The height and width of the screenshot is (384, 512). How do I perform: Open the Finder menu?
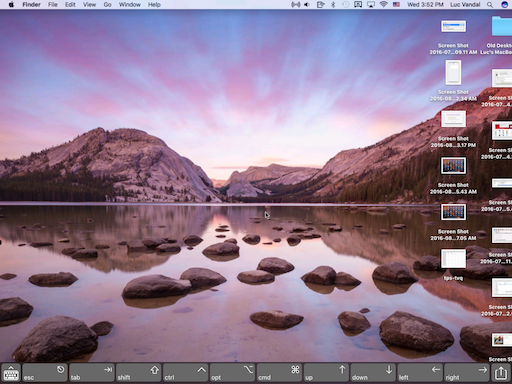(x=31, y=5)
